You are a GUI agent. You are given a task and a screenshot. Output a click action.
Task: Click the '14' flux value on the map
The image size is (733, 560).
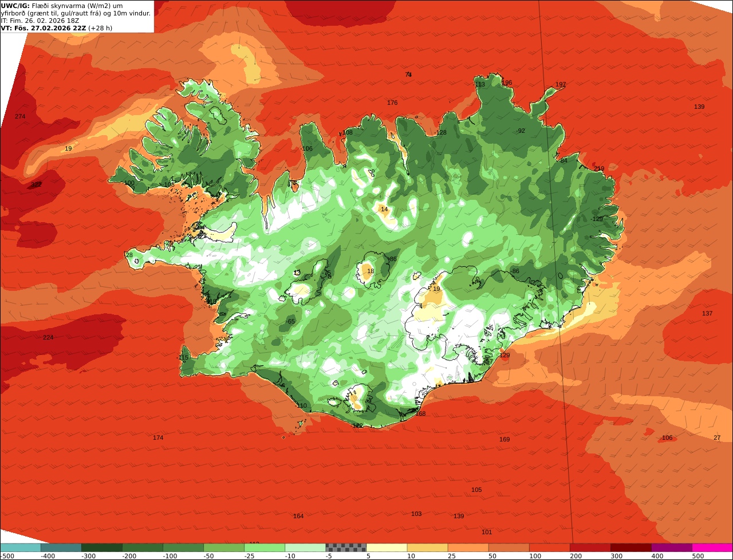384,209
